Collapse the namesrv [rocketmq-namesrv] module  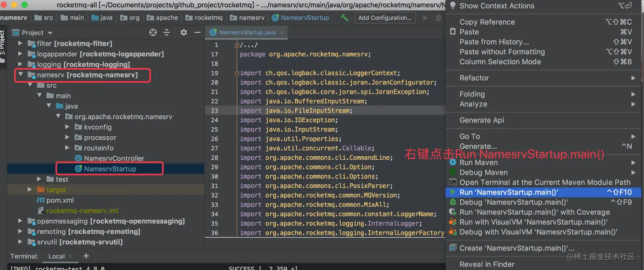tap(20, 75)
